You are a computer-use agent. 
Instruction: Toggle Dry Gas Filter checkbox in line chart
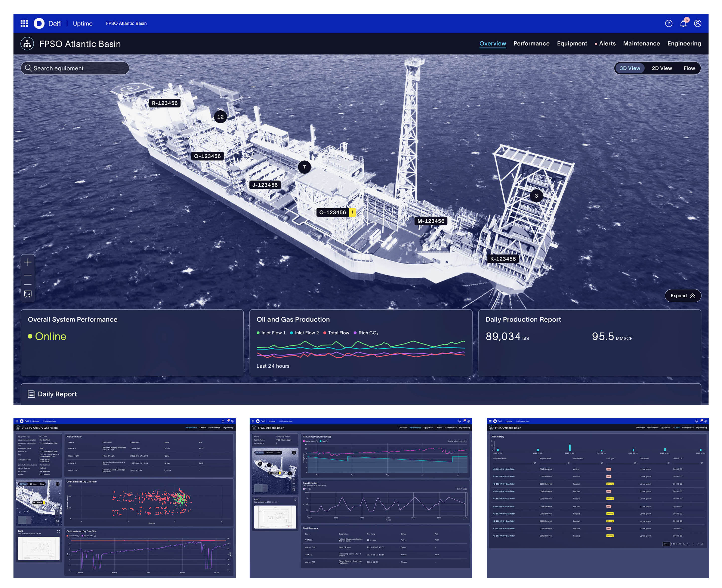(83, 536)
